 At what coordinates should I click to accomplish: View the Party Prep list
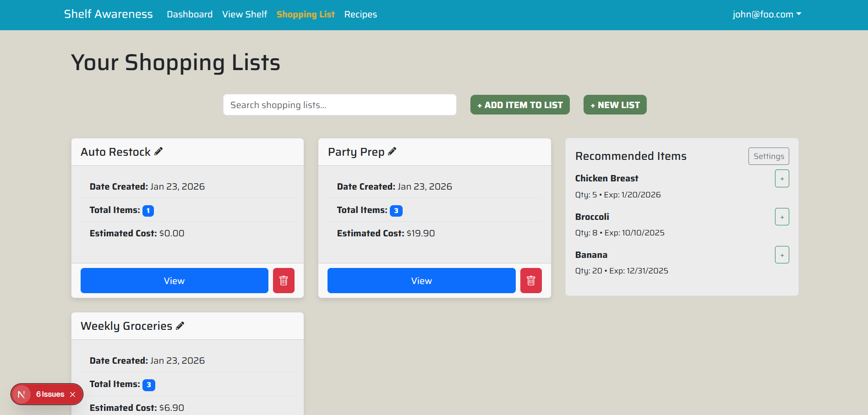(420, 280)
